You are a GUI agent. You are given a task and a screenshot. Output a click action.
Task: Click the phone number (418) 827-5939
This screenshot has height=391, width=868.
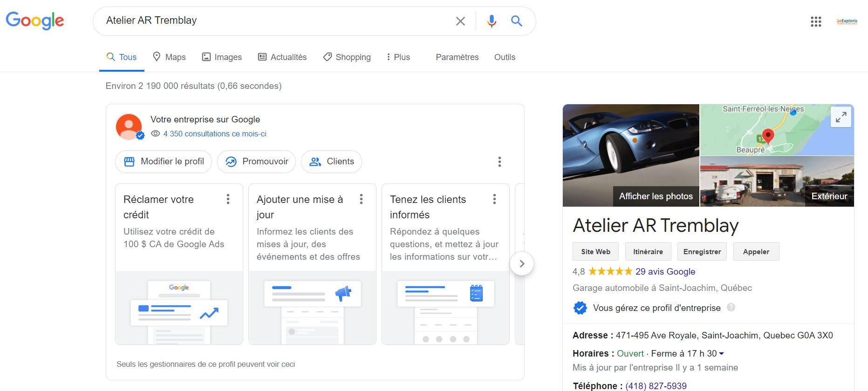tap(656, 386)
